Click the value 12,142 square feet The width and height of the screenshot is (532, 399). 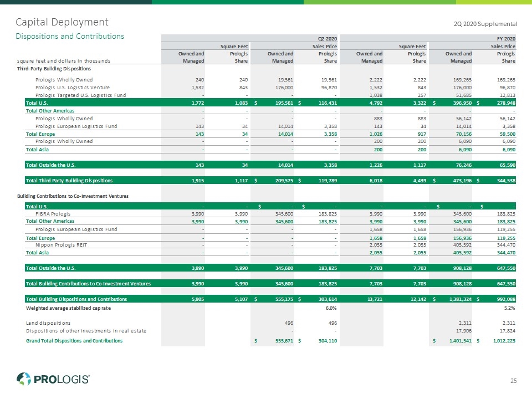(419, 299)
